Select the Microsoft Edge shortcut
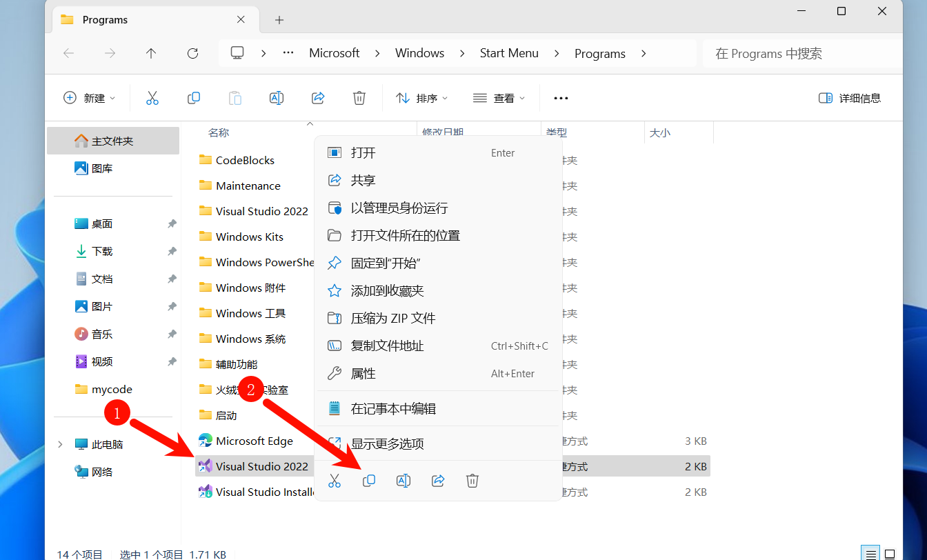Viewport: 927px width, 560px height. [x=255, y=441]
